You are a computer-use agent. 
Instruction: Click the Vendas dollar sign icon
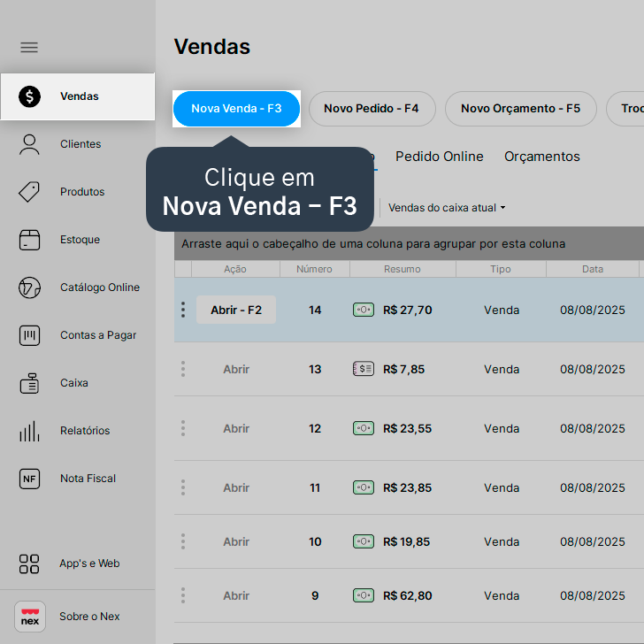29,96
